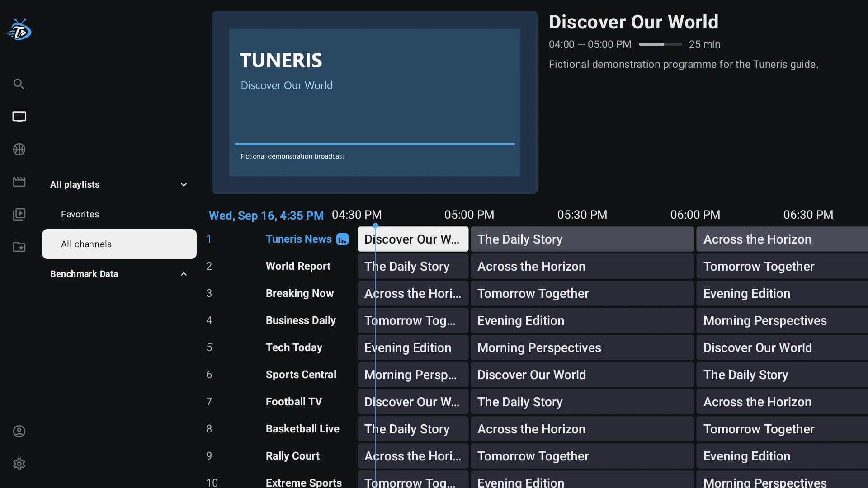Open Discover Our World on Tech Today 6:00
Screen dimensions: 868x488
pos(782,347)
